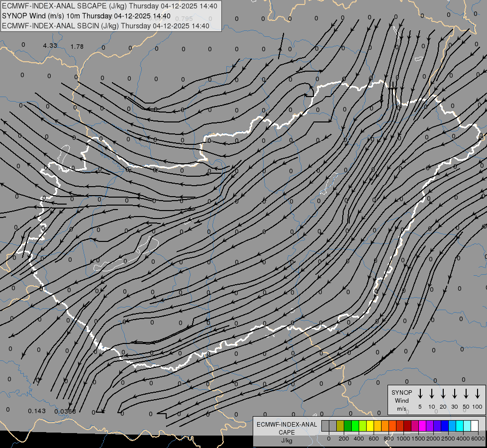Click the 10 m/s wind arrow symbol
487x448 pixels.
(431, 394)
